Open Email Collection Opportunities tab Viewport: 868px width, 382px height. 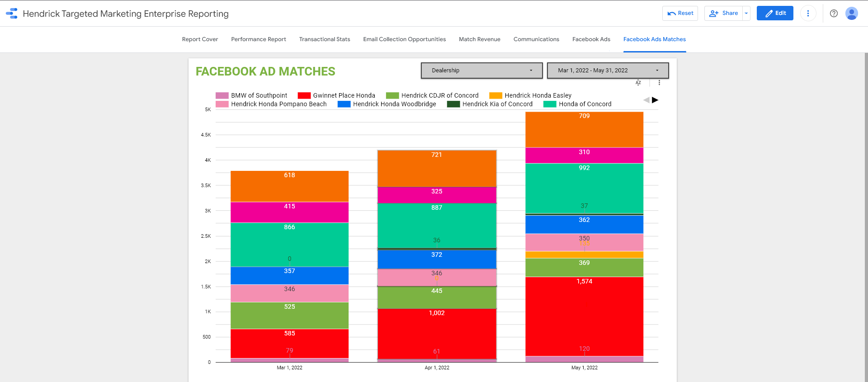click(405, 39)
